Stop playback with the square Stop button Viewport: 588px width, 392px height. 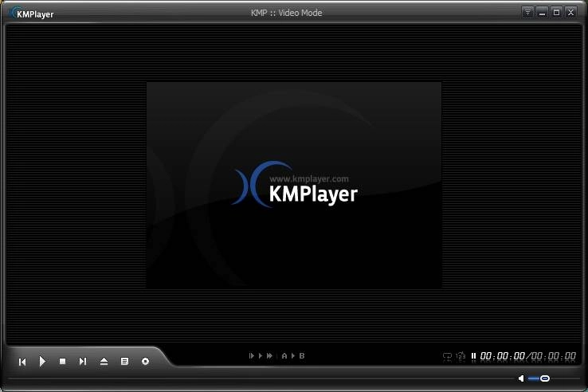pos(63,361)
